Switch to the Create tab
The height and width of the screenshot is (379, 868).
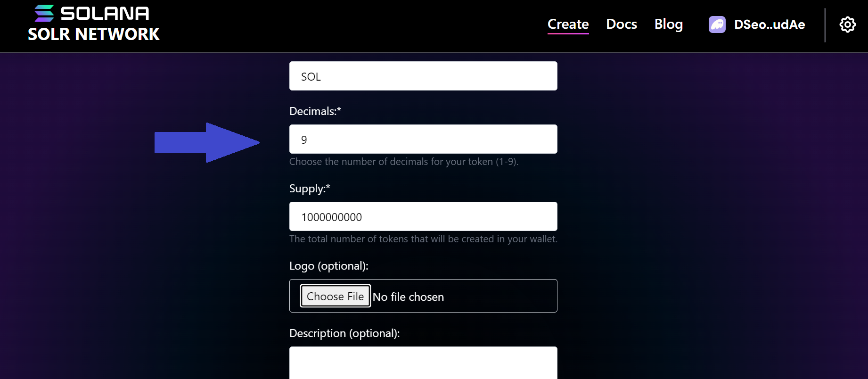coord(568,24)
